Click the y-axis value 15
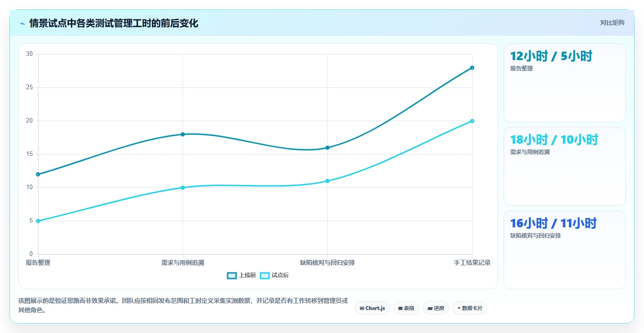This screenshot has height=333, width=644. coord(30,154)
